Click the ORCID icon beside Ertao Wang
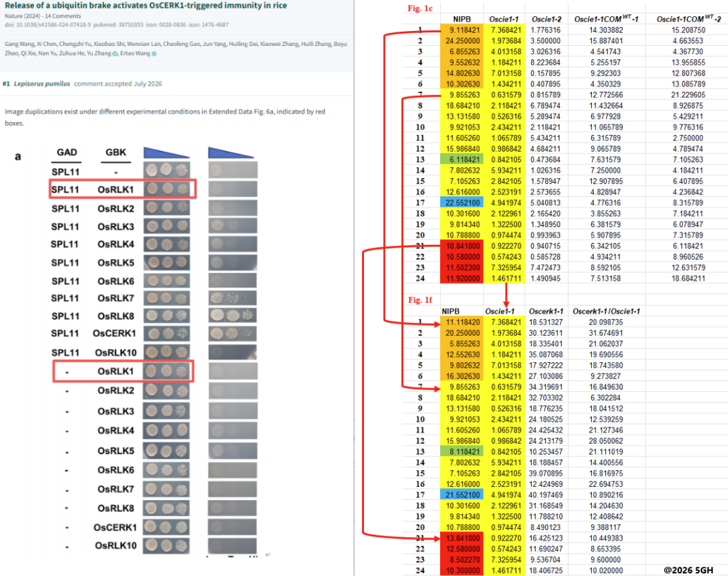The width and height of the screenshot is (728, 576). [x=154, y=54]
